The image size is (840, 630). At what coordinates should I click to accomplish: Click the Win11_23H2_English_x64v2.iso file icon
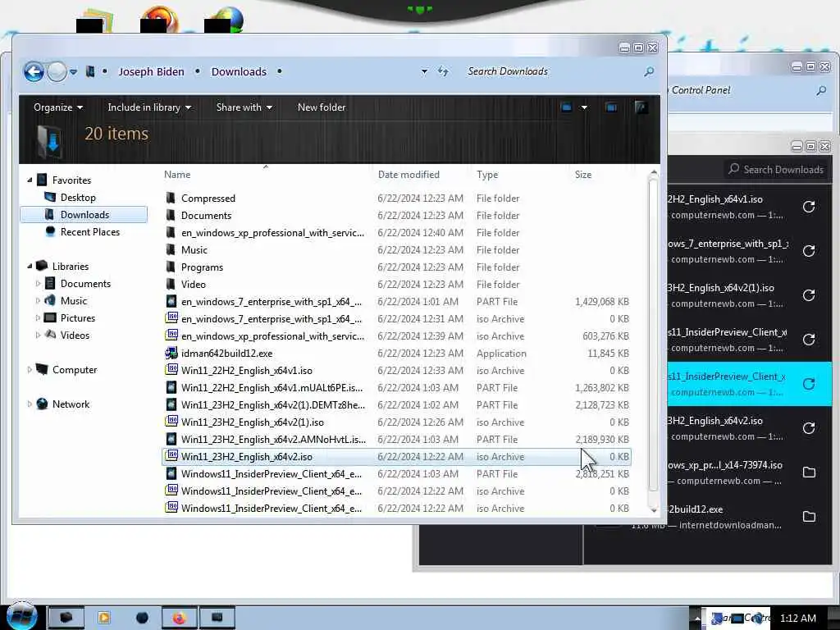click(x=171, y=456)
